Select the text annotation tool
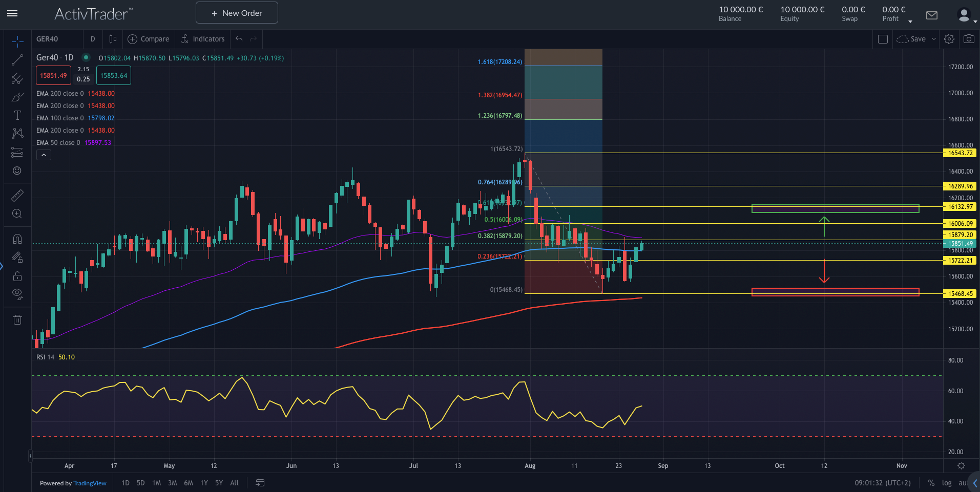 17,115
